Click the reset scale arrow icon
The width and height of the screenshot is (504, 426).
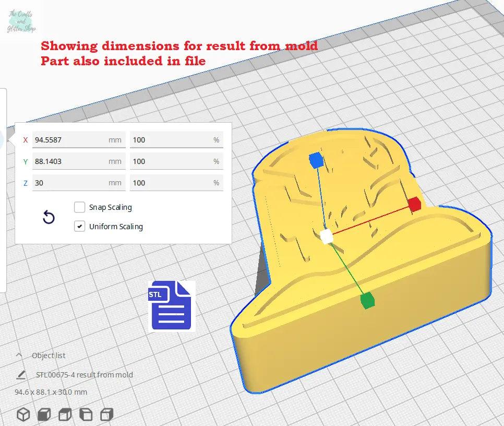(x=49, y=217)
